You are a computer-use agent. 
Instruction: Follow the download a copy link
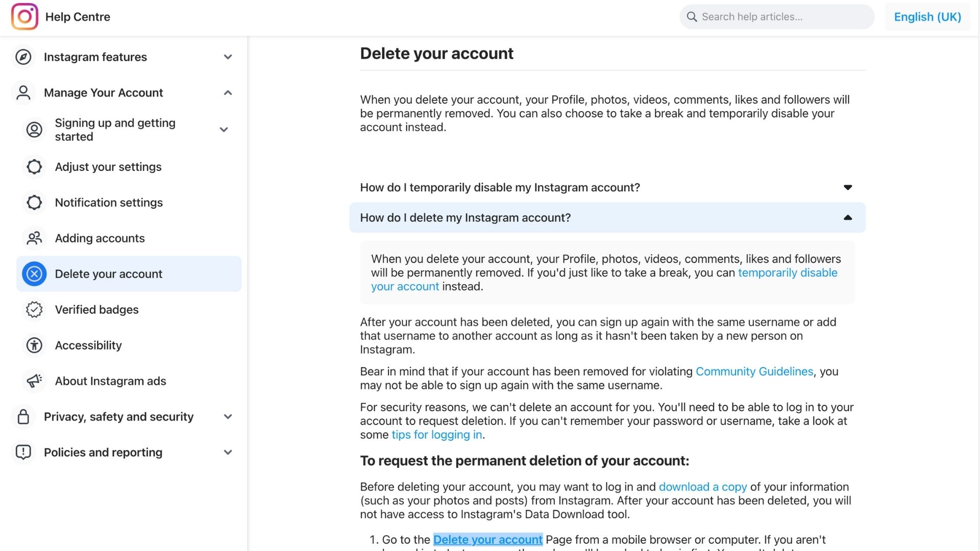pos(703,487)
